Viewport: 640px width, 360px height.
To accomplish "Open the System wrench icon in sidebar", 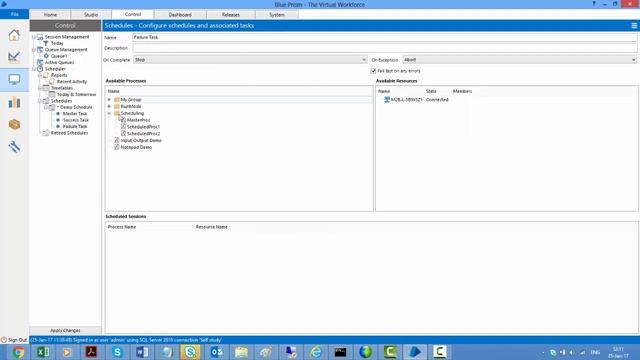I will click(14, 147).
